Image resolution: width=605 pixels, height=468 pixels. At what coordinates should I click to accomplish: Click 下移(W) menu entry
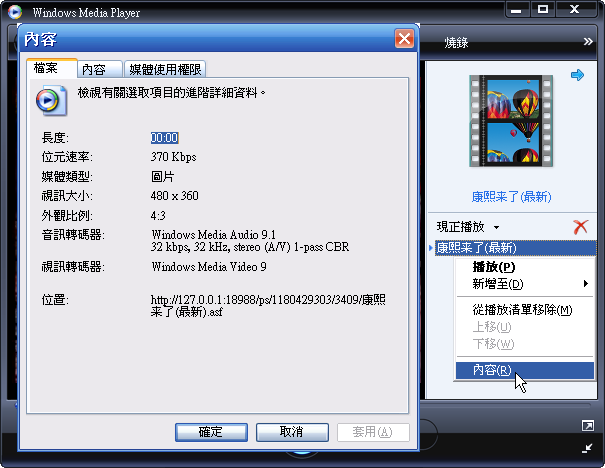coord(524,344)
